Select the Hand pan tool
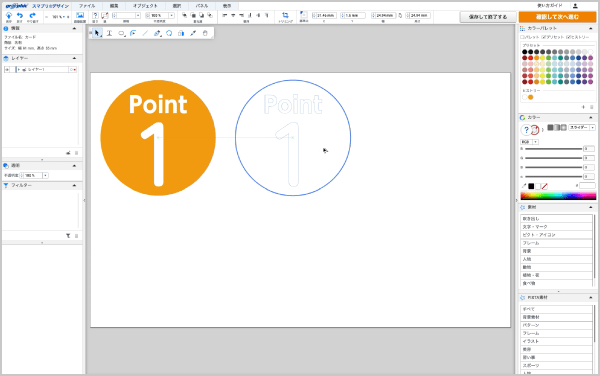The width and height of the screenshot is (600, 376). 205,33
